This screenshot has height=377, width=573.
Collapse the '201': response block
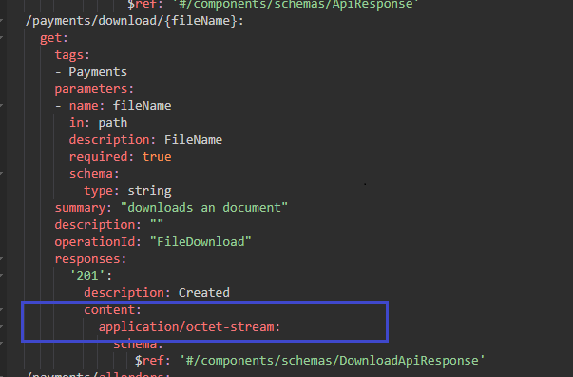(1, 275)
